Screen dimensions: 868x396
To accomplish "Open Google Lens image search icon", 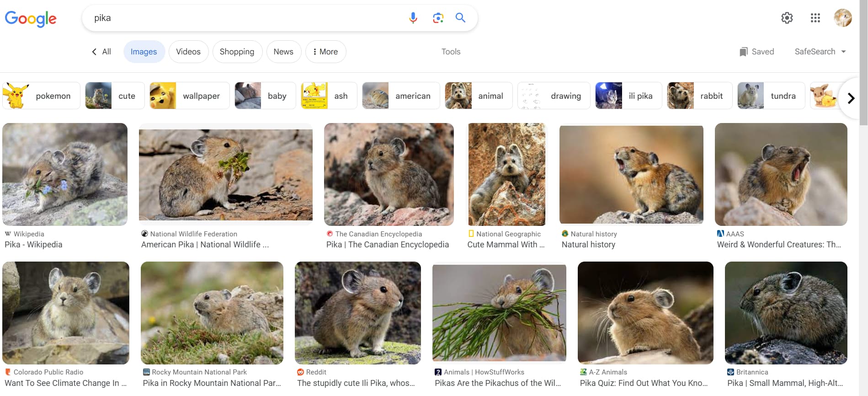I will point(438,18).
